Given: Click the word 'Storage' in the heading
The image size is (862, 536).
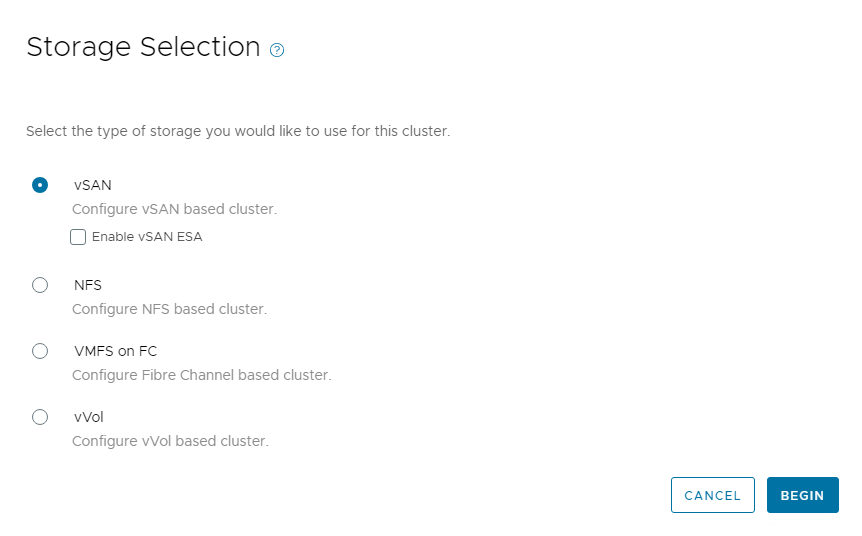Looking at the screenshot, I should point(79,47).
